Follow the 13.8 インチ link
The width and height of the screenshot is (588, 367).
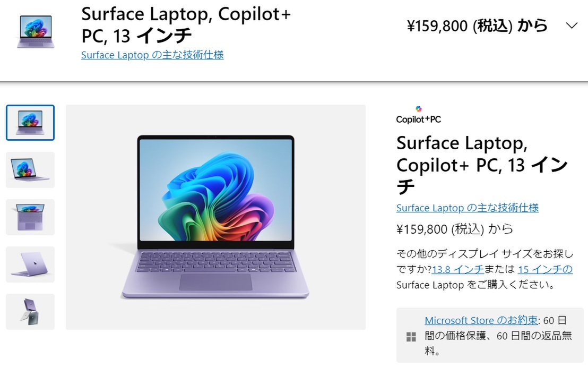[457, 269]
